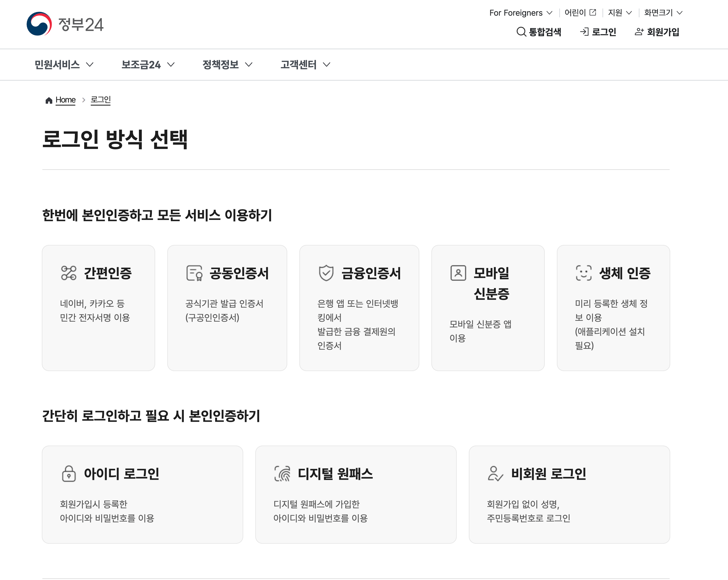This screenshot has width=728, height=580.
Task: Click the 금융인증서 shield icon
Action: click(x=326, y=273)
